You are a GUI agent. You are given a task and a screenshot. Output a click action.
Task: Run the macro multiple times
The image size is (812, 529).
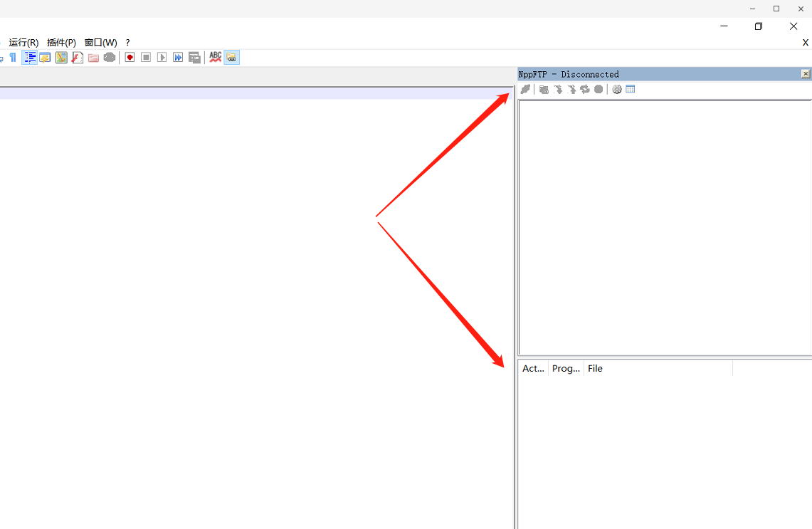(178, 57)
